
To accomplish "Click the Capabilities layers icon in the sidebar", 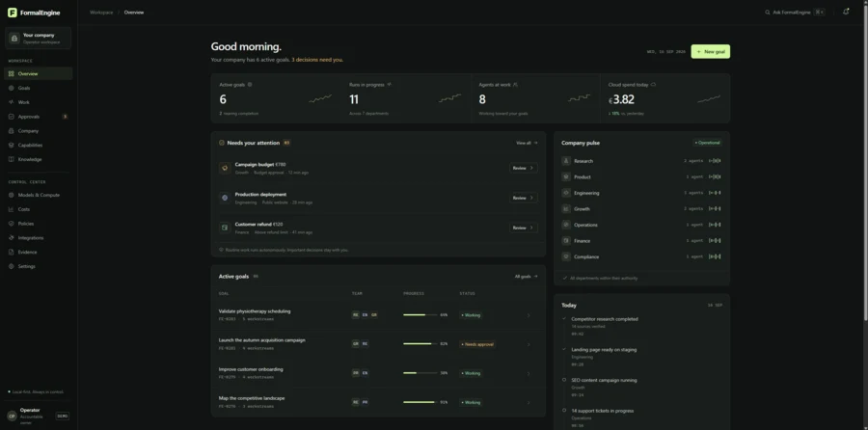I will point(12,145).
